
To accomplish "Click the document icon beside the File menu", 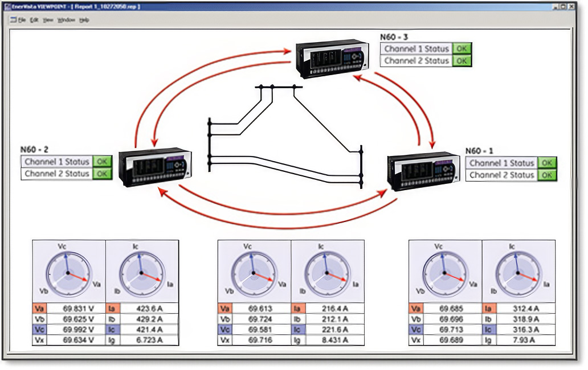I will tap(14, 20).
